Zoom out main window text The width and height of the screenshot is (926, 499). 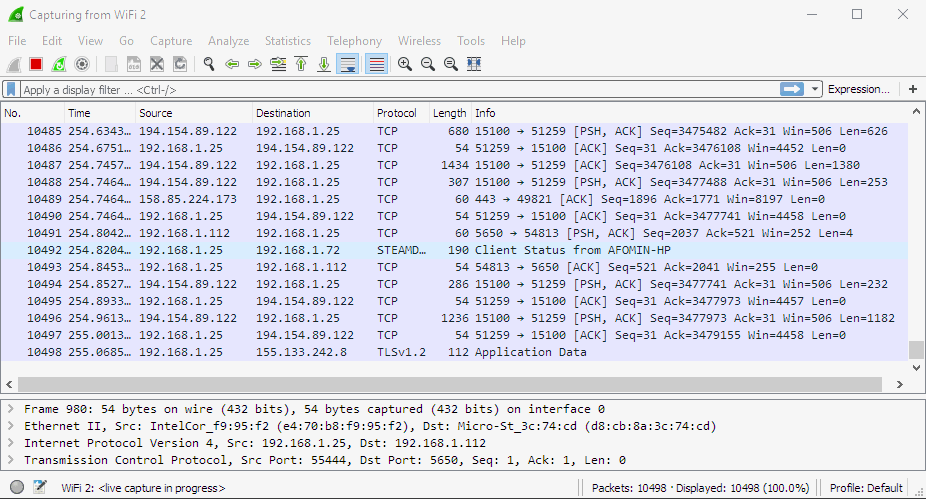point(428,64)
